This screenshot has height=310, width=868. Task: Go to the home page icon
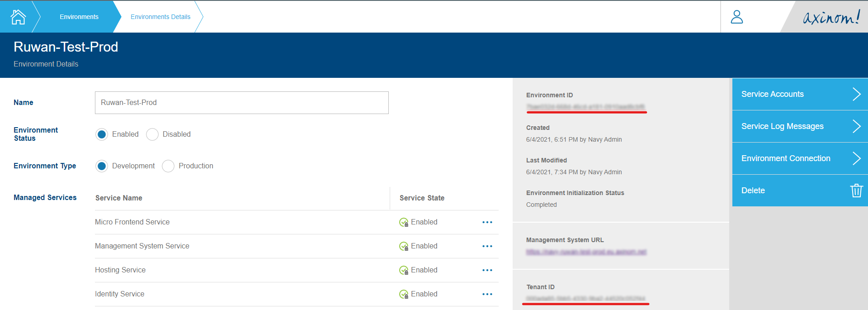pos(18,17)
